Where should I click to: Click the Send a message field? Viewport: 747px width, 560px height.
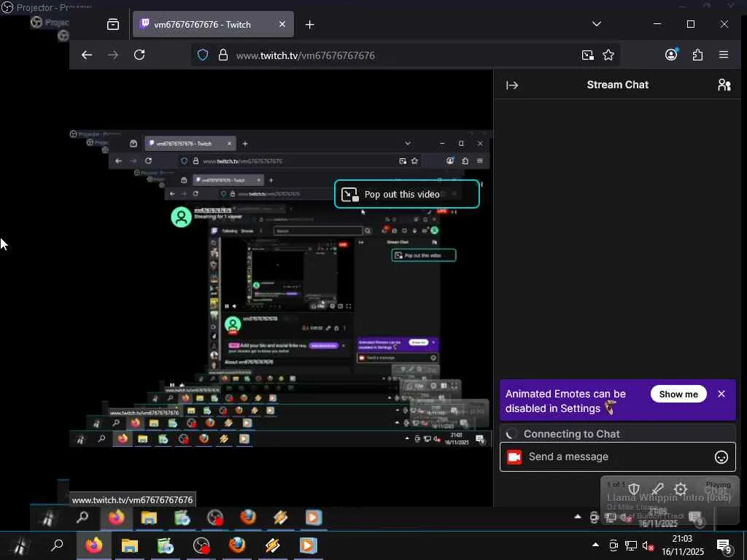pyautogui.click(x=617, y=456)
